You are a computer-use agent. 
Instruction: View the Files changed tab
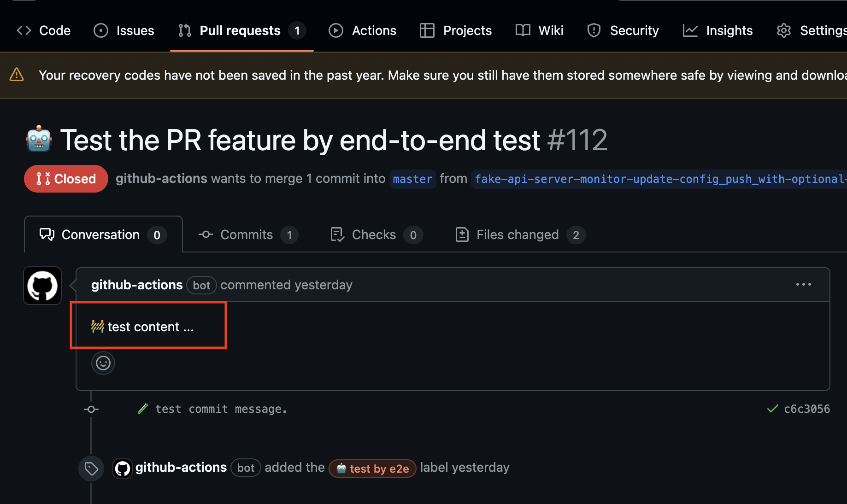pyautogui.click(x=520, y=234)
